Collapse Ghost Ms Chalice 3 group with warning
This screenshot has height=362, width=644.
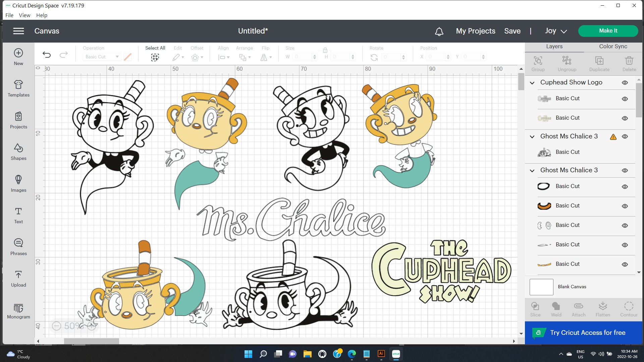point(532,137)
